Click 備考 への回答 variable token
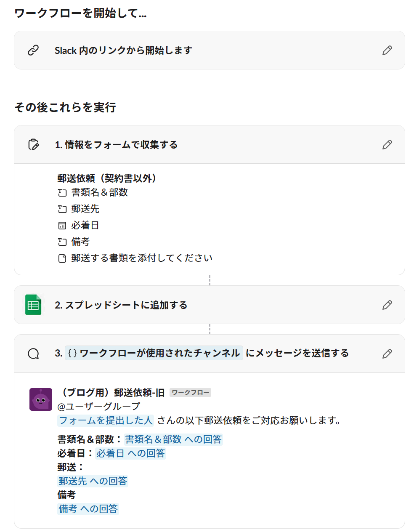The image size is (414, 532). [88, 509]
